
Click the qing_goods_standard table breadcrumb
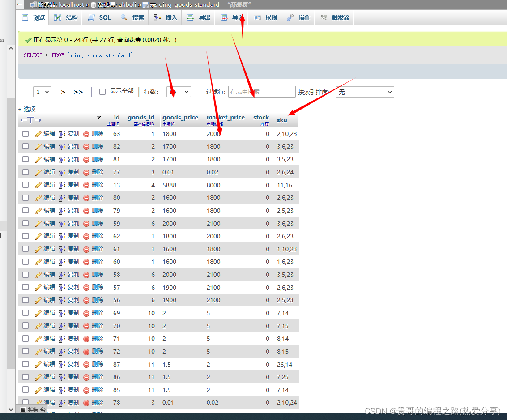189,4
